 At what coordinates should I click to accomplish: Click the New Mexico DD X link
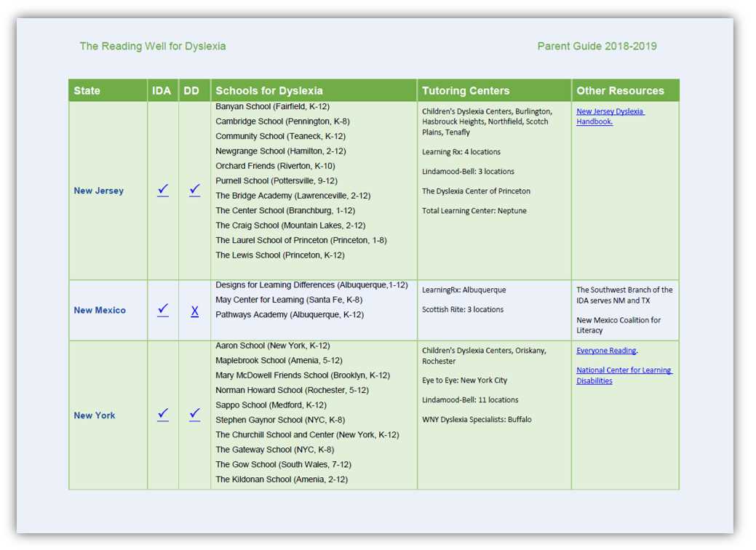tap(195, 311)
